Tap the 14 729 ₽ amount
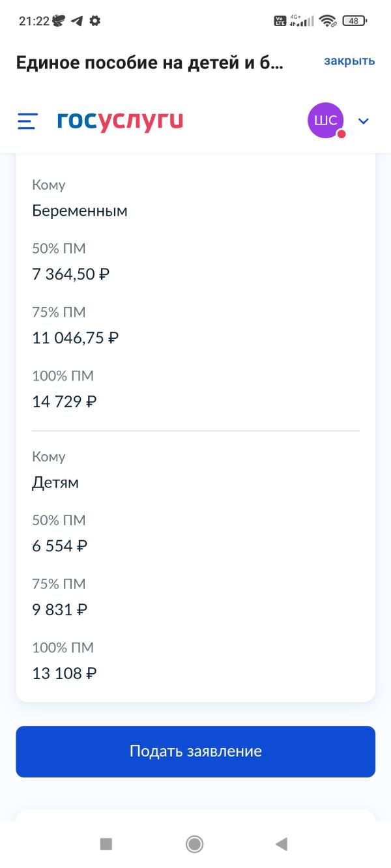This screenshot has height=868, width=391. (65, 401)
